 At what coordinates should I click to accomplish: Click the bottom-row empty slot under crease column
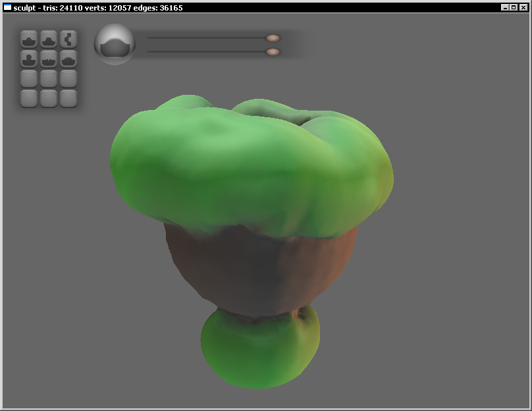click(49, 98)
